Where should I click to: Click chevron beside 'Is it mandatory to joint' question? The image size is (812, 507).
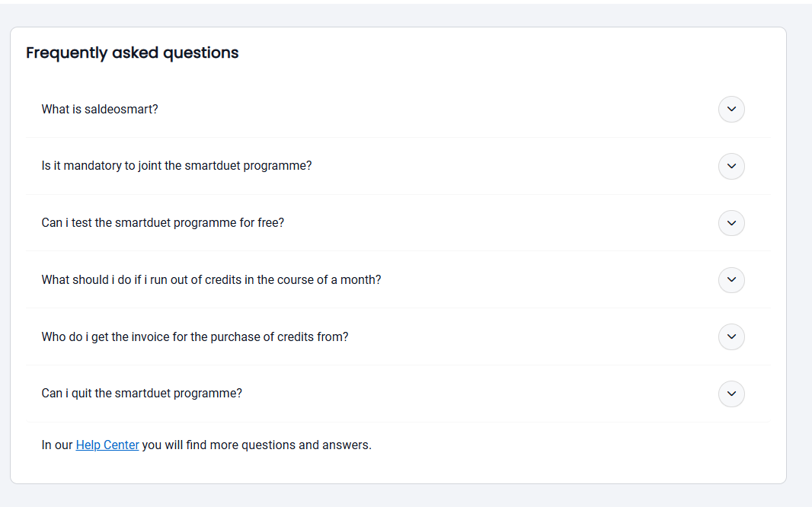pyautogui.click(x=731, y=166)
